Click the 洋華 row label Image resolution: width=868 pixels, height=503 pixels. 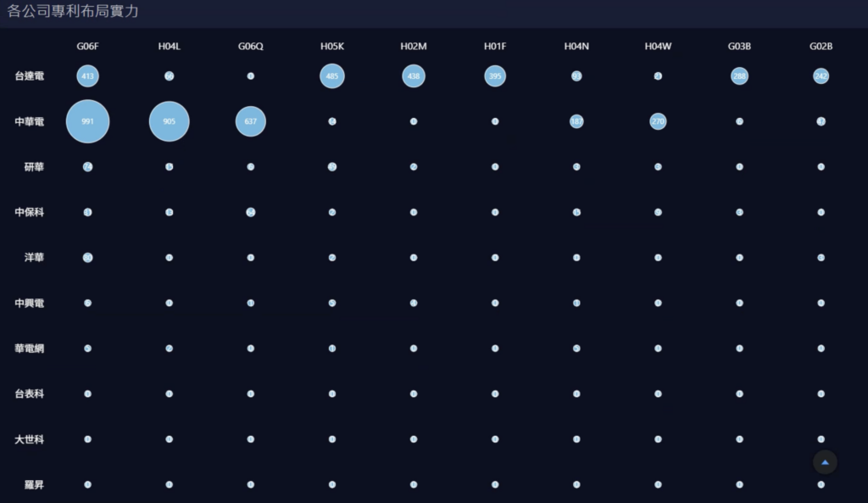coord(34,258)
